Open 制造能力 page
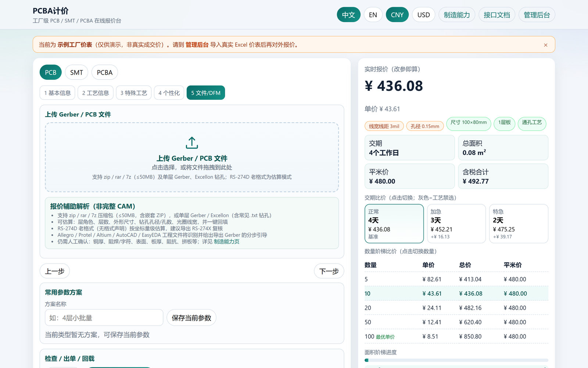This screenshot has height=368, width=588. (457, 15)
